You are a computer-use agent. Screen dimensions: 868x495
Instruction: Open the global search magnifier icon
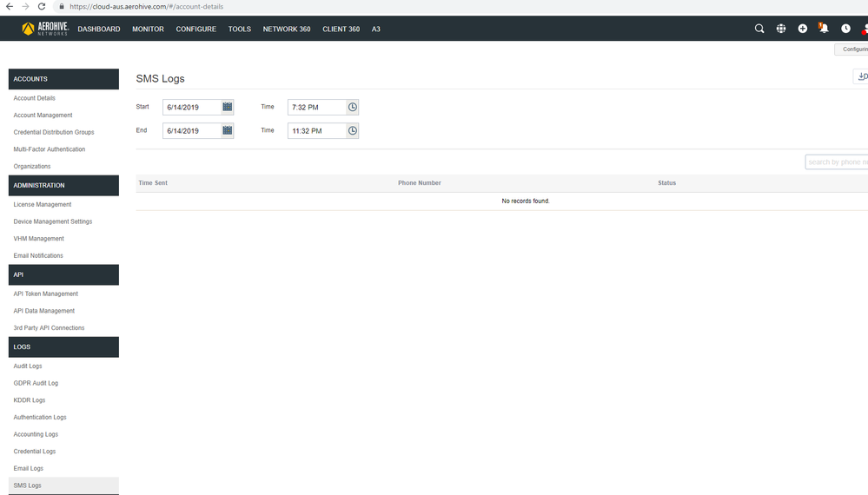point(759,29)
